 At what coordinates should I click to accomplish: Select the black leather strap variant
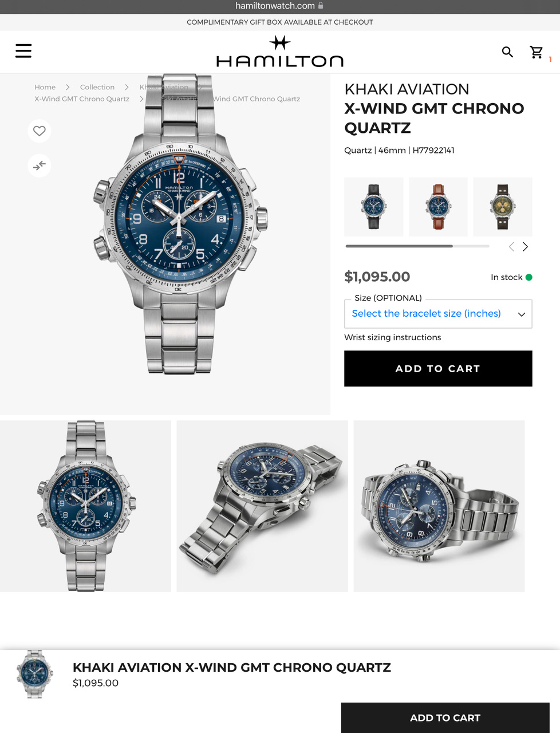(x=374, y=207)
